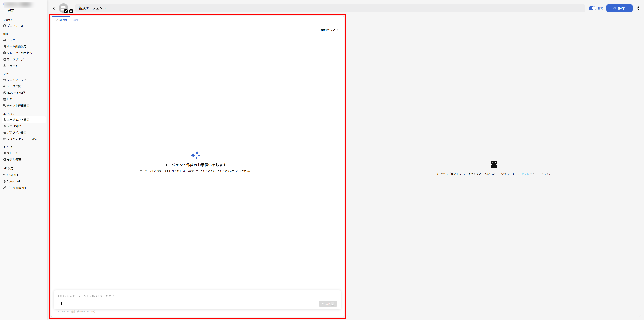
Task: Click the plus attachment icon in chat box
Action: 61,304
